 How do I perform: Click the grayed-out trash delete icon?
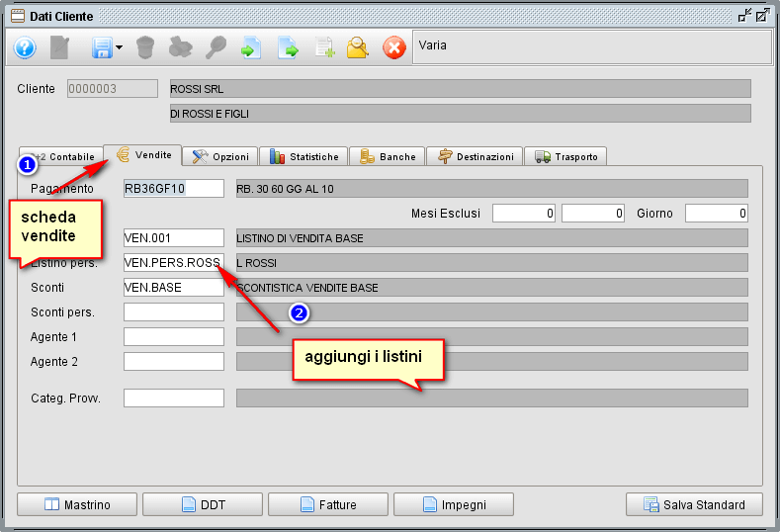[145, 47]
